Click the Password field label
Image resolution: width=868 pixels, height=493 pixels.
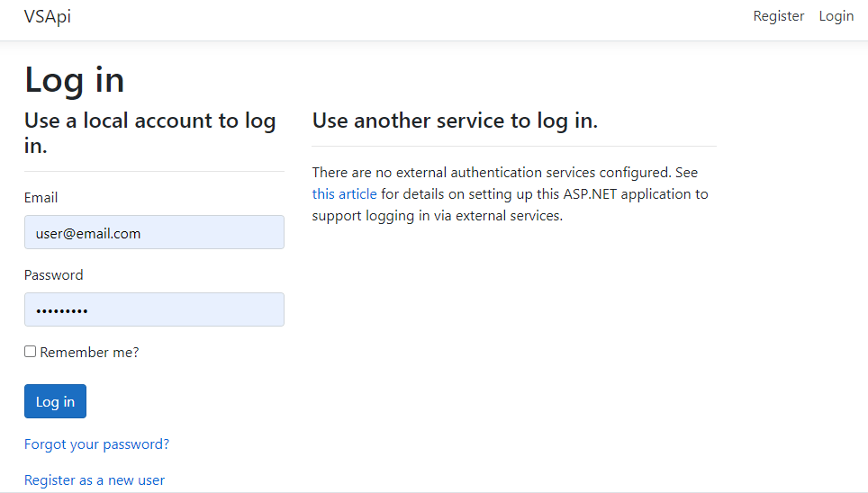[x=53, y=275]
